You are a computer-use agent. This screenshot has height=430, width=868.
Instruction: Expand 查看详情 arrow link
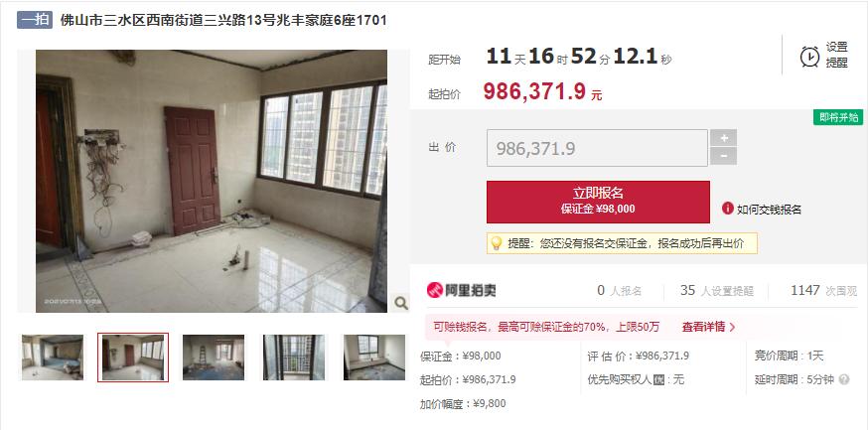708,327
